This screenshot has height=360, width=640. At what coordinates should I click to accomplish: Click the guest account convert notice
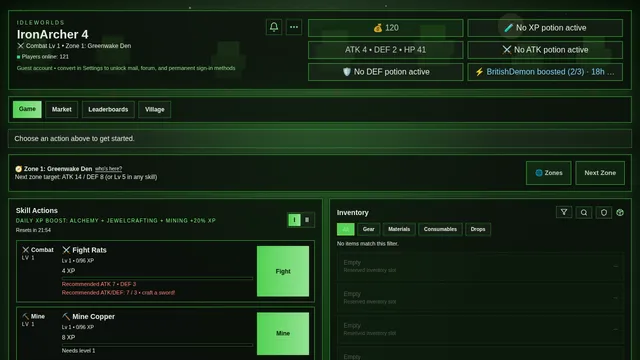click(x=126, y=68)
